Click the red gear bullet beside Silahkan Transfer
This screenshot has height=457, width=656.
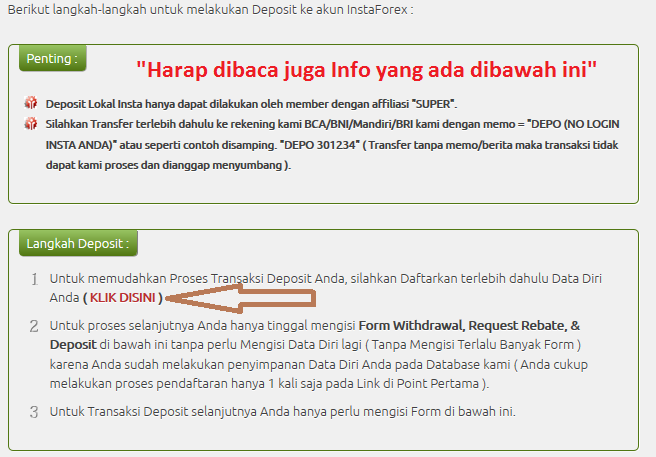point(30,123)
